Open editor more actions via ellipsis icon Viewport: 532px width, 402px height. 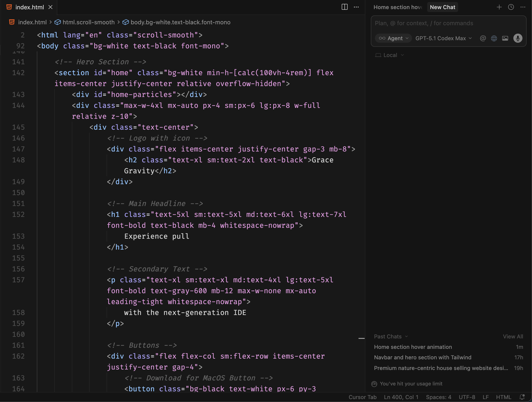(x=356, y=7)
